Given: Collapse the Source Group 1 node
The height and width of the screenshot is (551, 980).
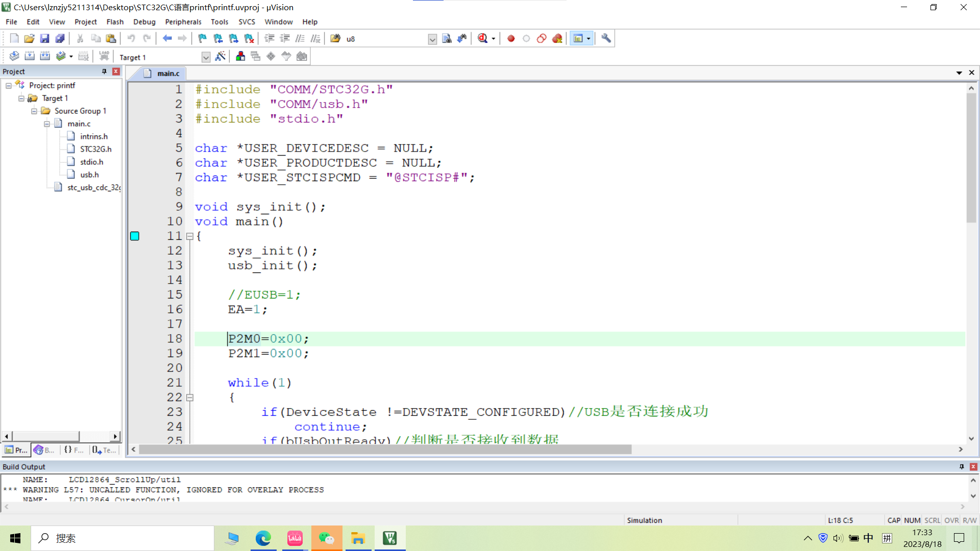Looking at the screenshot, I should pos(34,111).
